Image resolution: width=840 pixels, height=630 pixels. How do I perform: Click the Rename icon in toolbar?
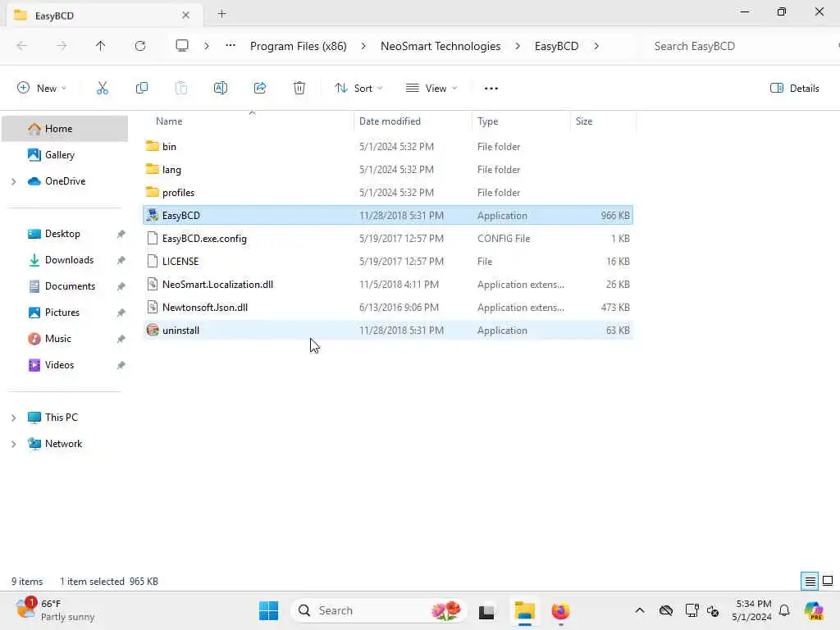tap(220, 89)
